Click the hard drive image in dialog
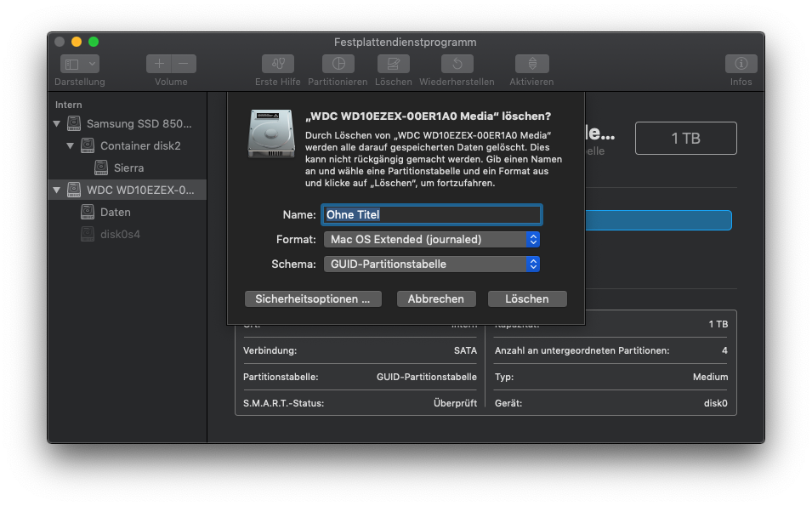The image size is (812, 506). click(271, 134)
